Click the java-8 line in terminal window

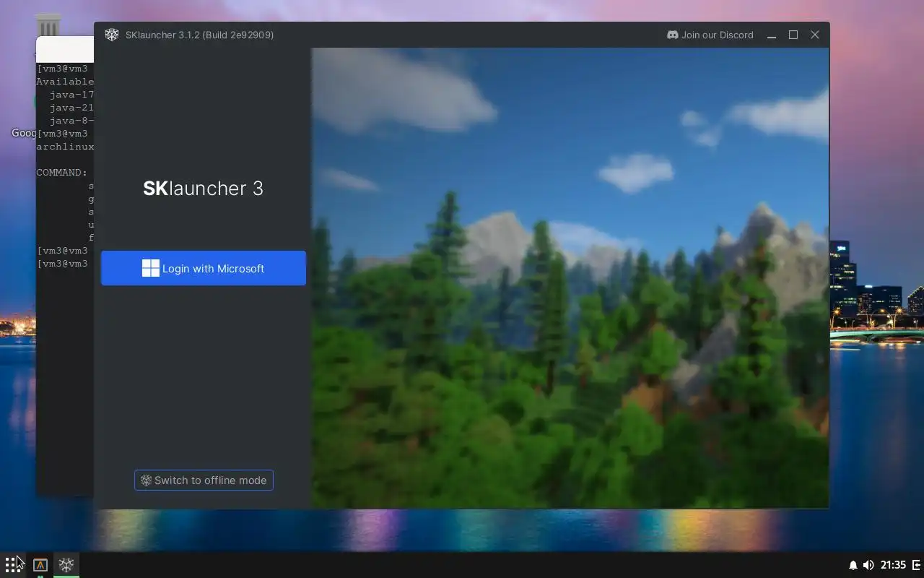[71, 121]
